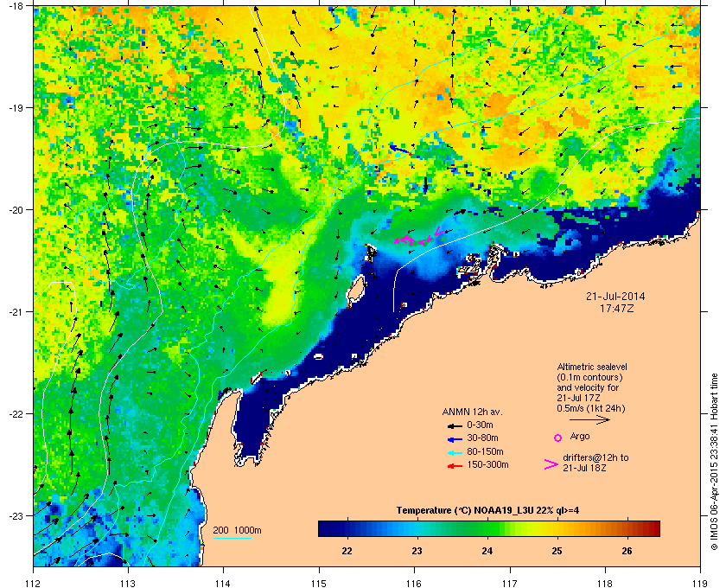Click the latitude axis label -22
Screen dimensions: 726x588
coord(16,413)
